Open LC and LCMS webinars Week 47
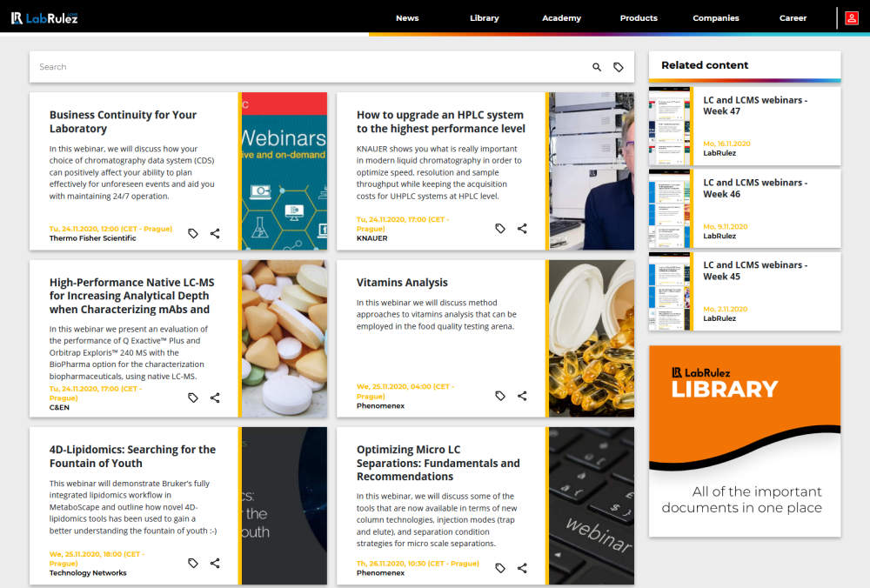This screenshot has height=588, width=870. click(755, 105)
